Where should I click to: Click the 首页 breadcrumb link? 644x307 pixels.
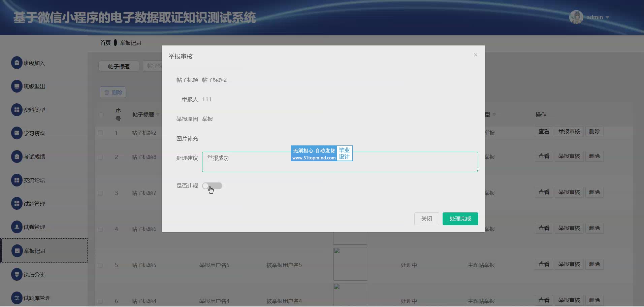[x=105, y=43]
